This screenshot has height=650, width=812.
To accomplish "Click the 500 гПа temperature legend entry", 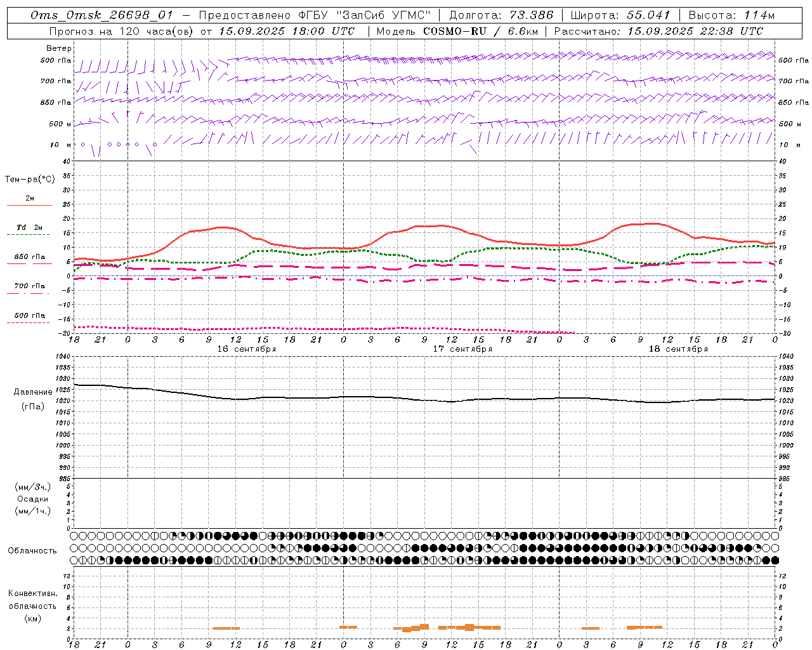I will pos(29,315).
